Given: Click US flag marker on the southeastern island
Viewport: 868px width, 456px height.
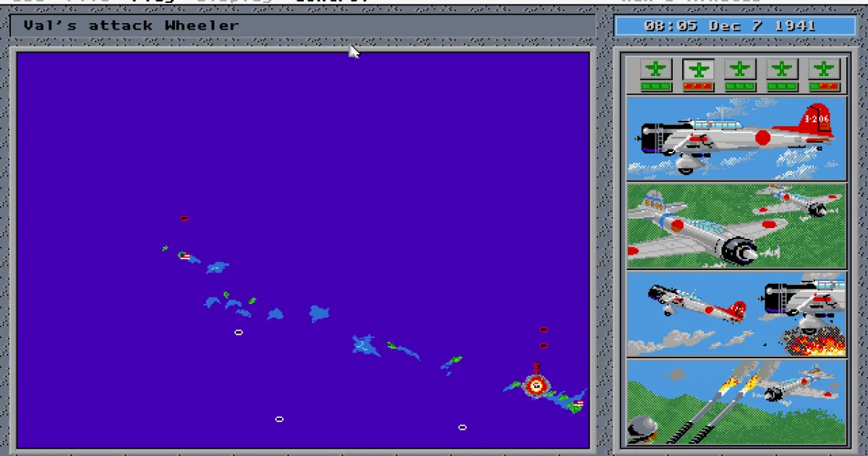Looking at the screenshot, I should pos(579,402).
